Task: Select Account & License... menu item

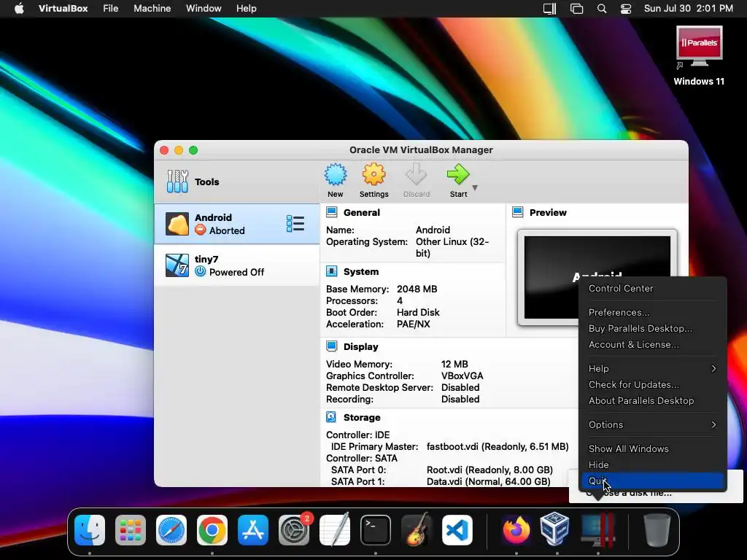Action: pos(634,344)
